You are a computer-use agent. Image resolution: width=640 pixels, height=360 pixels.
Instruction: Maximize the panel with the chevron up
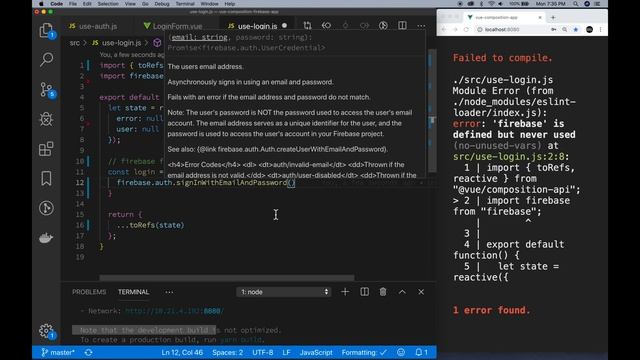[402, 292]
